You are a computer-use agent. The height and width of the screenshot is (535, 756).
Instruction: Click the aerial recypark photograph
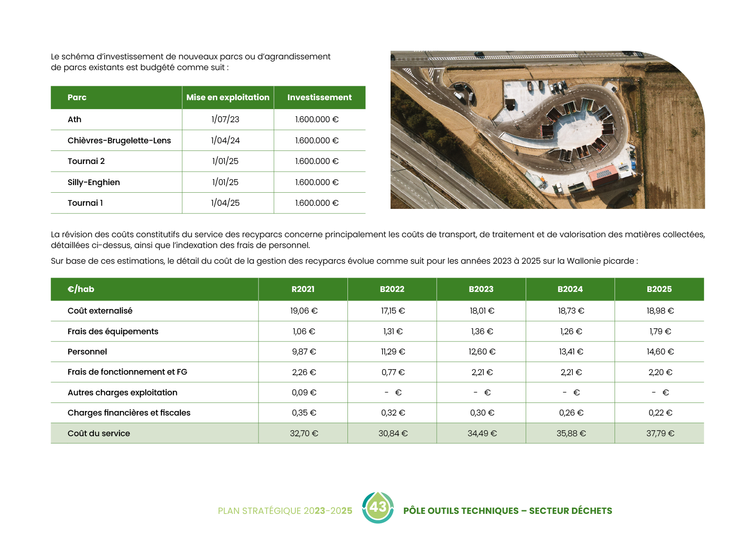tap(547, 130)
